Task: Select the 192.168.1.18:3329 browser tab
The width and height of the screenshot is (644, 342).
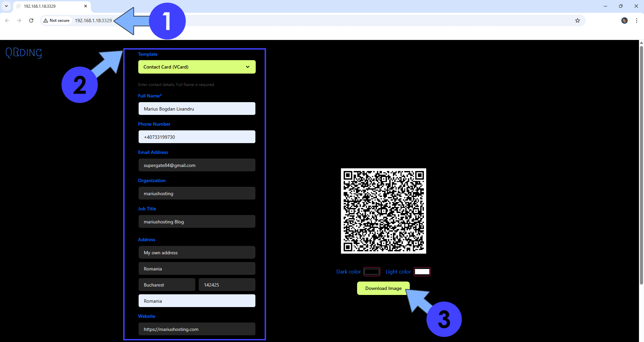Action: click(52, 6)
